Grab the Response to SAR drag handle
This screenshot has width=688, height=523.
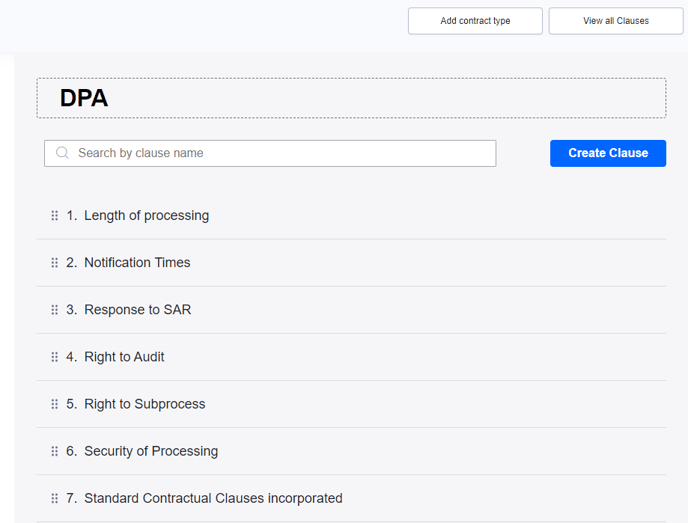[55, 310]
